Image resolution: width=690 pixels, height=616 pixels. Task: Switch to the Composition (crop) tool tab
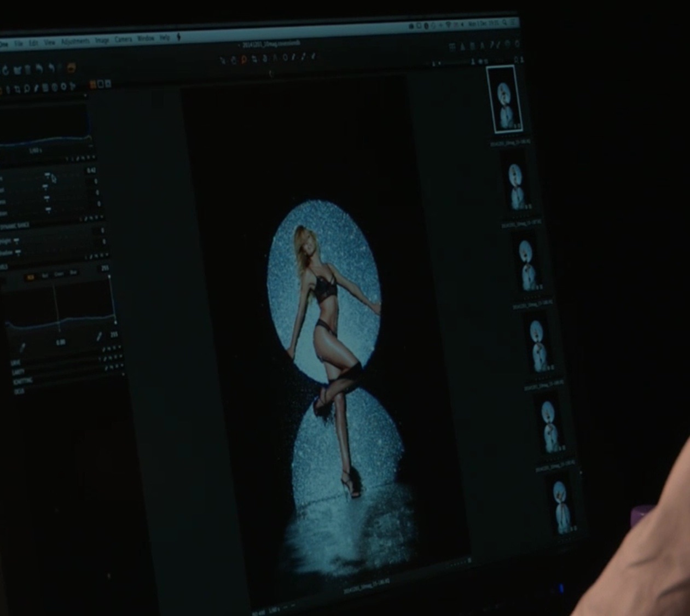click(x=17, y=89)
